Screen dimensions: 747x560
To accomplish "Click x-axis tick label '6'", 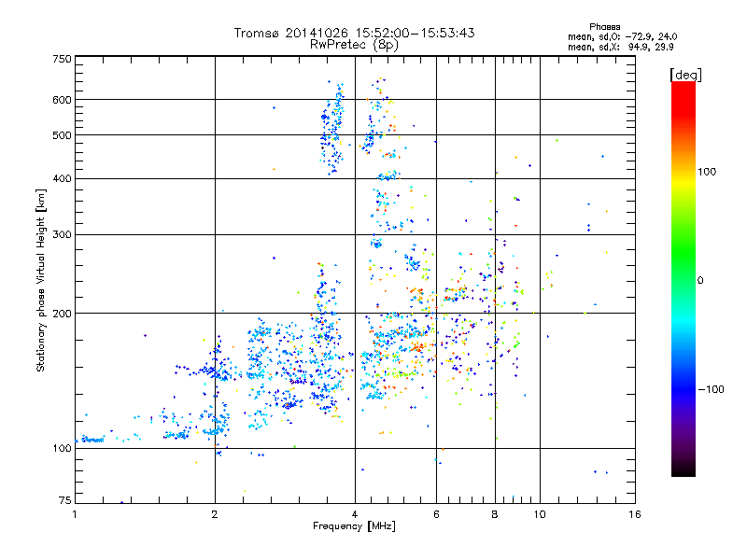I will point(436,514).
